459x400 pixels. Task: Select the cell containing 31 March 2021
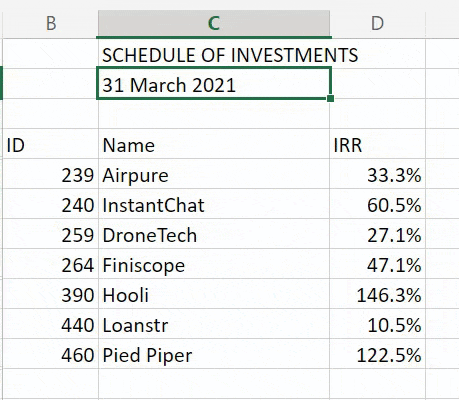pyautogui.click(x=214, y=84)
